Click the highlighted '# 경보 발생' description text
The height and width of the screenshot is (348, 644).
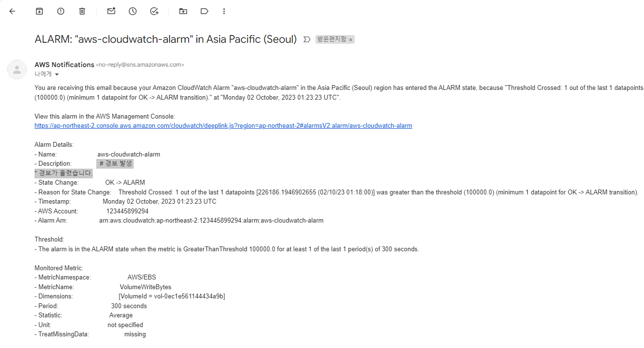coord(116,164)
